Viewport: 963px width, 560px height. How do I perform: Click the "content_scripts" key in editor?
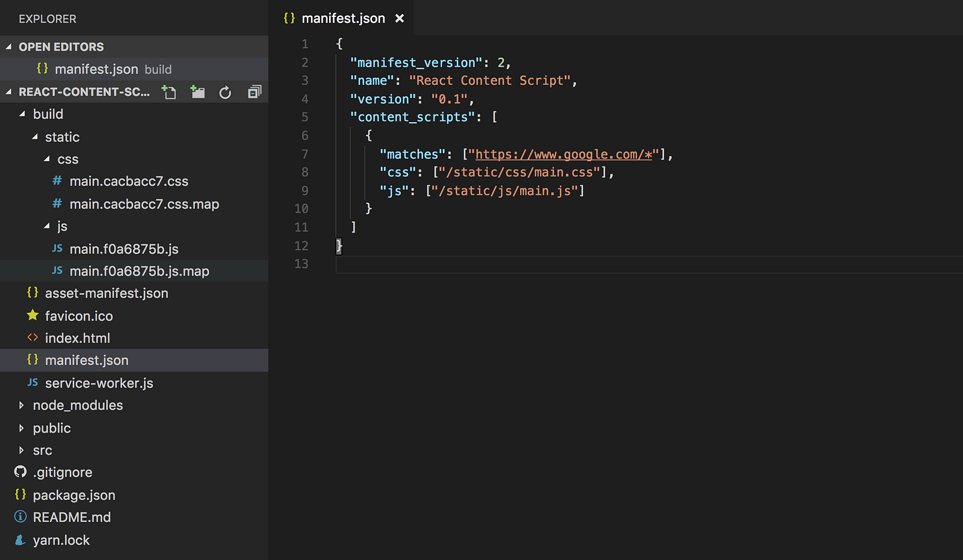pyautogui.click(x=413, y=117)
